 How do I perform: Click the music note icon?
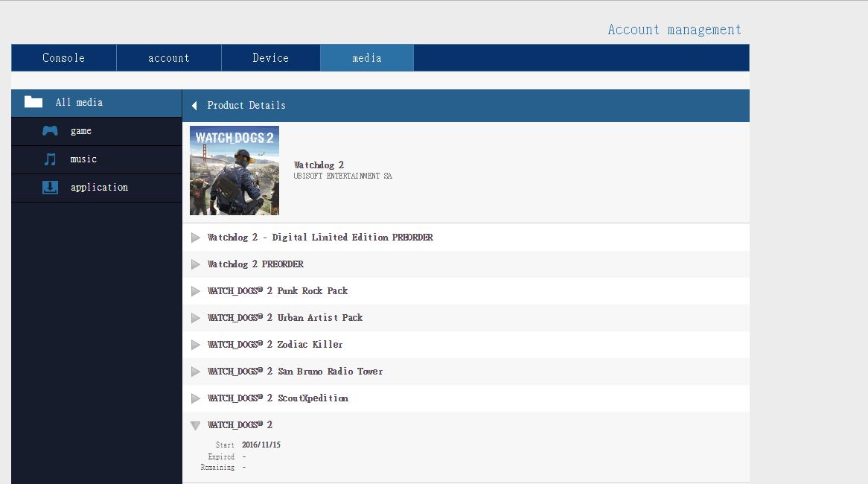click(50, 159)
